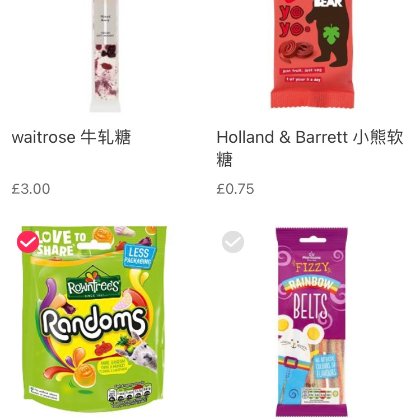420x420 pixels.
Task: Tap the BEAR brand logo text
Action: pyautogui.click(x=328, y=4)
